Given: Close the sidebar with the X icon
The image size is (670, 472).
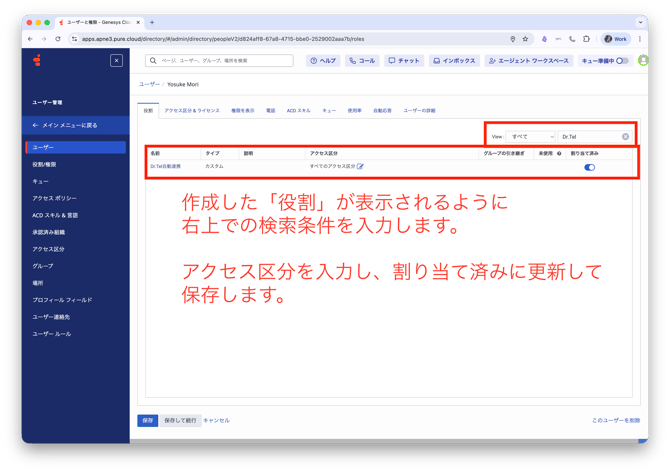Looking at the screenshot, I should point(116,61).
